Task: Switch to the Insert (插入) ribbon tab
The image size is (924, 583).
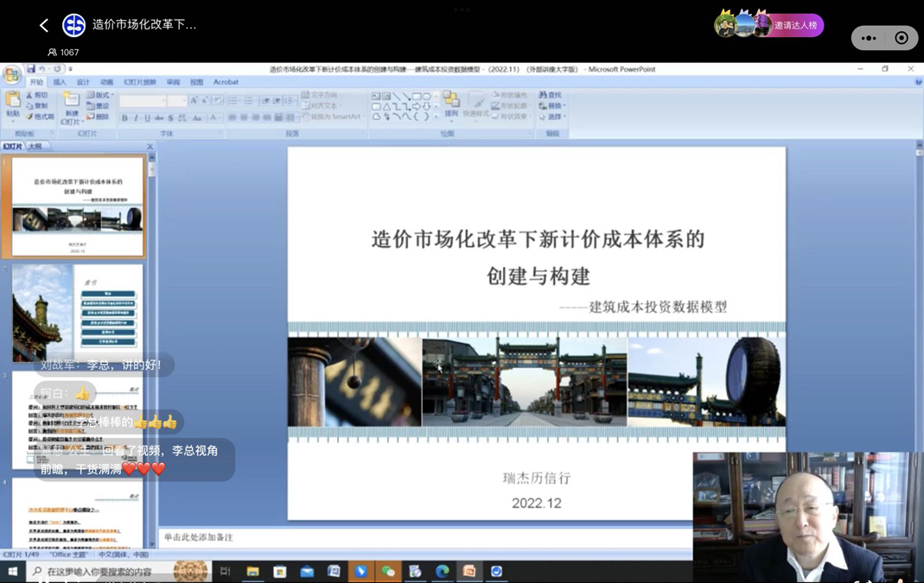Action: coord(60,82)
